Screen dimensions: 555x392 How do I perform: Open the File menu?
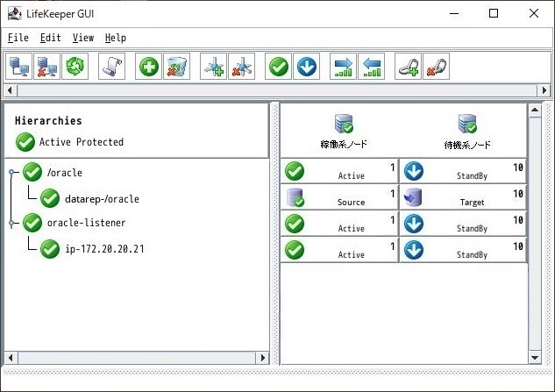click(x=18, y=38)
